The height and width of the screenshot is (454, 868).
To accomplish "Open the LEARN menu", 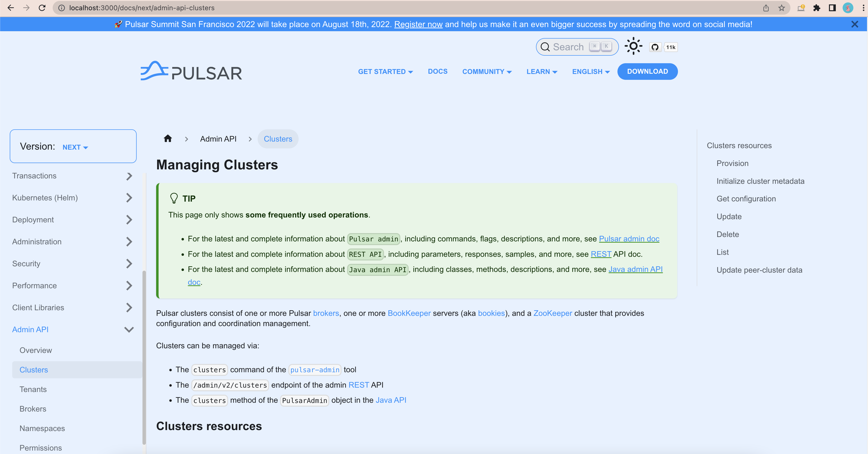I will (x=542, y=72).
